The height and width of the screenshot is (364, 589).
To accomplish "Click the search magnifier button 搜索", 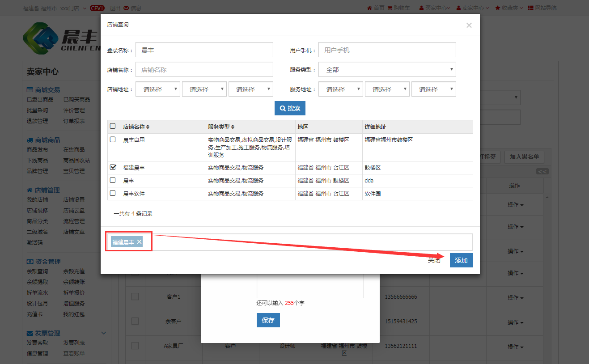I will point(290,108).
